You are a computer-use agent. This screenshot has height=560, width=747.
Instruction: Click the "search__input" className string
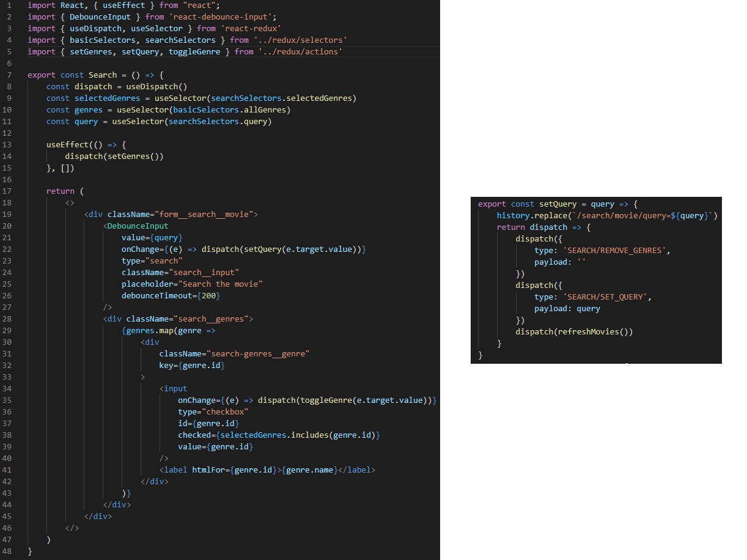point(204,272)
